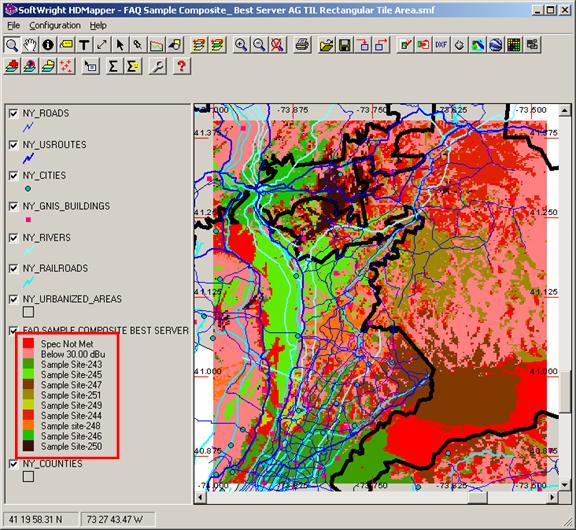Print the map with printer icon

point(302,45)
